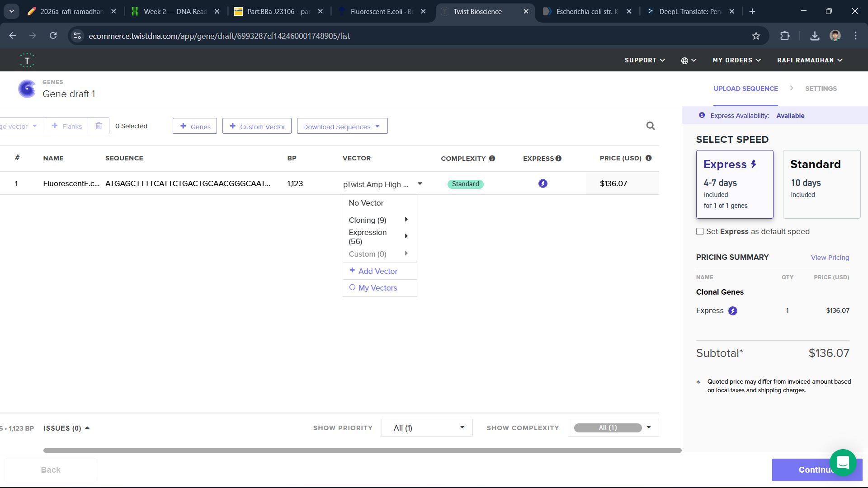The height and width of the screenshot is (488, 868).
Task: Click the trash delete icon
Action: 99,126
